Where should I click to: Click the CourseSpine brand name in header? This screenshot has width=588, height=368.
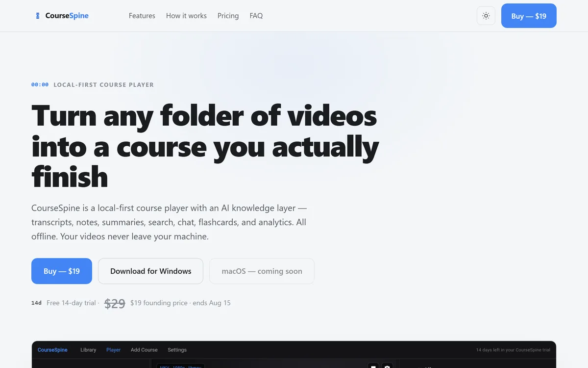[x=67, y=16]
